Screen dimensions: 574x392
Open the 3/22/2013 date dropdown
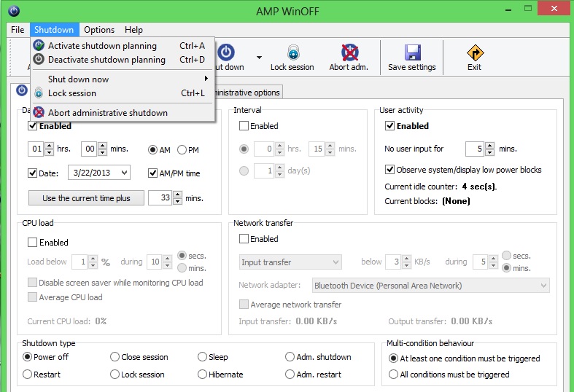[125, 173]
